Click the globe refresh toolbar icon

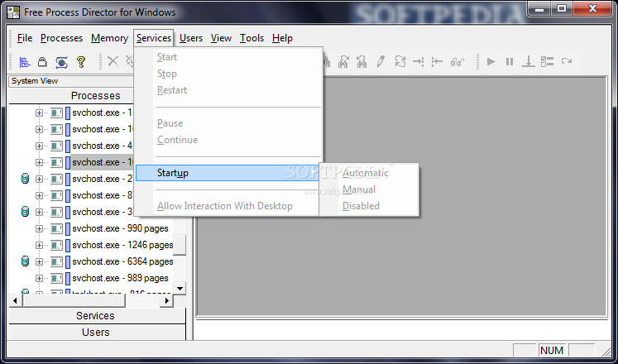(61, 62)
